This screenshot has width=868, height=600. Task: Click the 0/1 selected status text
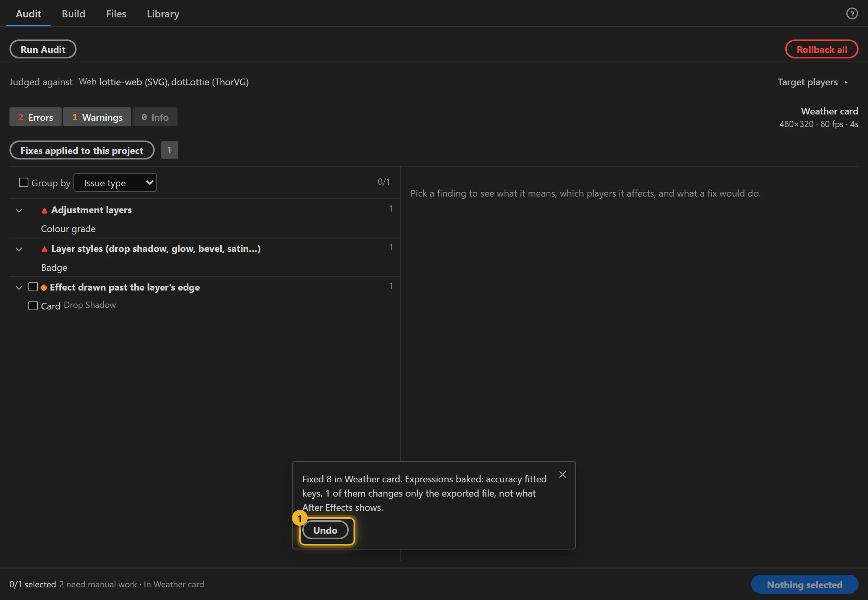coord(33,584)
